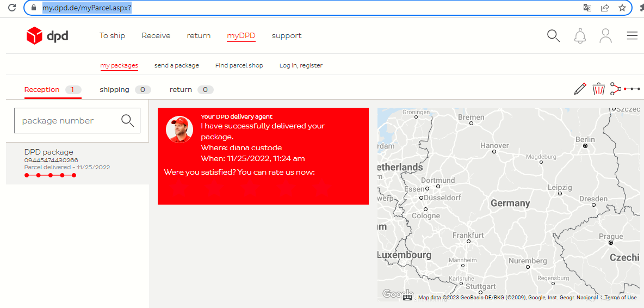Click the browser reload button

tap(11, 8)
